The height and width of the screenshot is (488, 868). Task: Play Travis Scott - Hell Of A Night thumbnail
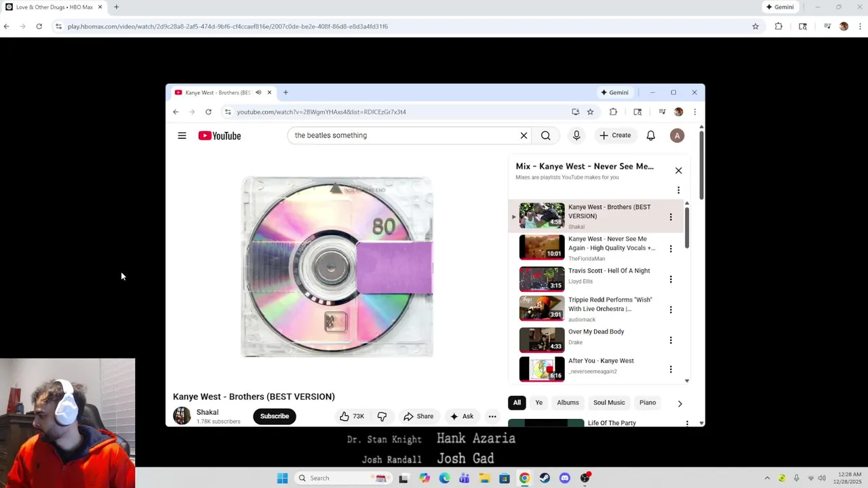(x=542, y=279)
